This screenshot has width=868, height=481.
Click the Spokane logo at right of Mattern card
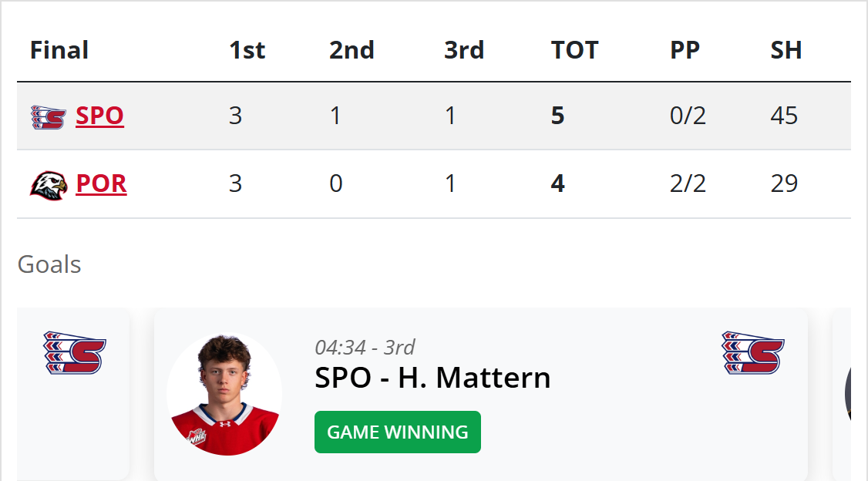tap(752, 353)
